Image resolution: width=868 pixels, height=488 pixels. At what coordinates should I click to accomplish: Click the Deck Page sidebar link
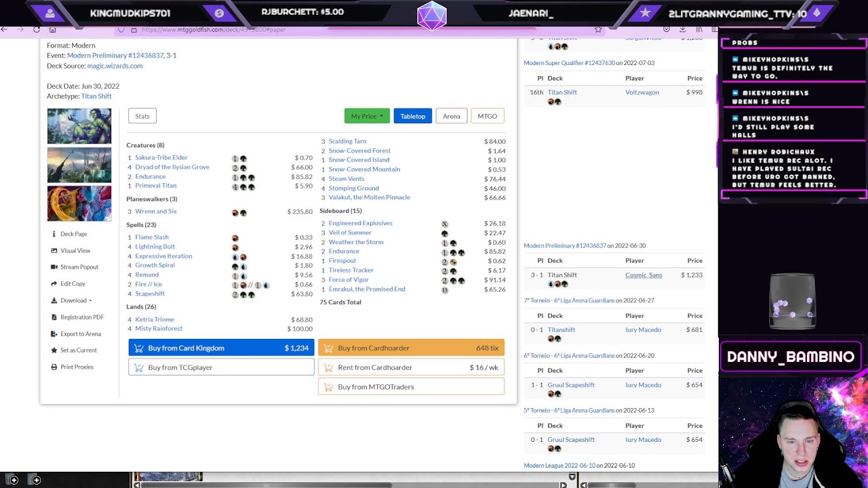point(73,234)
